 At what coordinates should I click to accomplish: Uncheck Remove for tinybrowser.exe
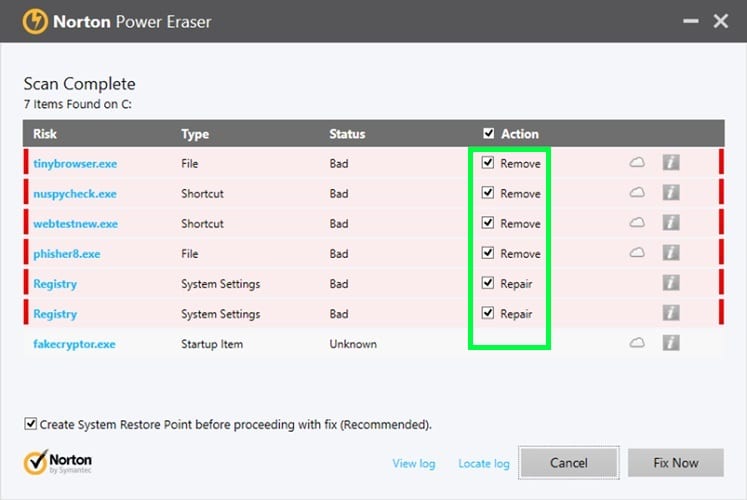pos(487,163)
